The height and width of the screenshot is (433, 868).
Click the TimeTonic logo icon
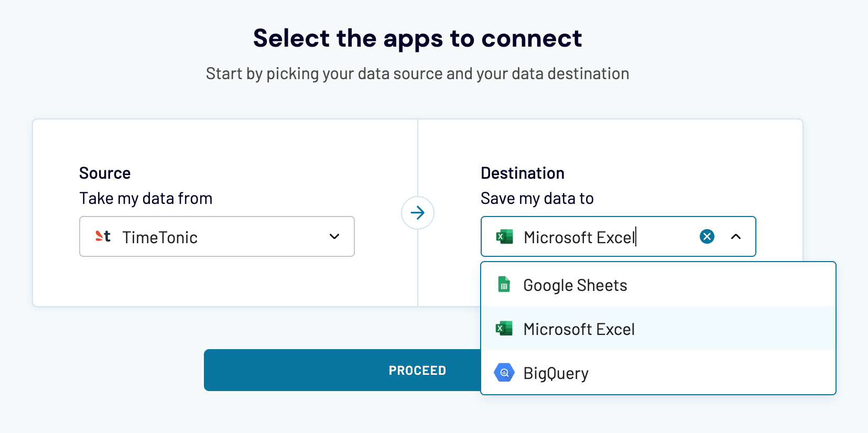pos(103,236)
